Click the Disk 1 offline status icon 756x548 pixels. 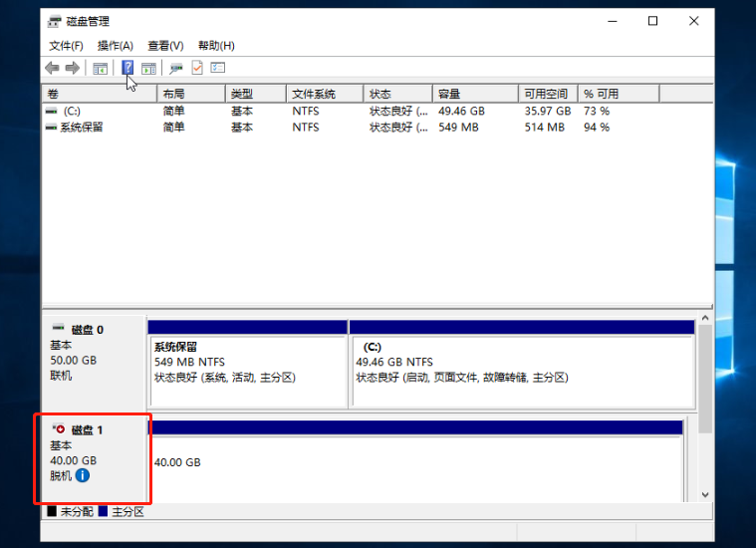pyautogui.click(x=59, y=428)
